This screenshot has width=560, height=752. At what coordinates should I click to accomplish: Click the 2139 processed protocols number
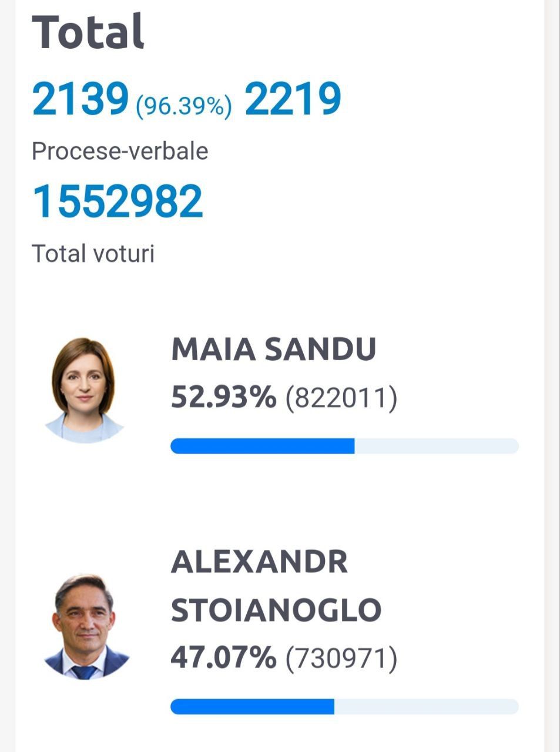[x=81, y=99]
